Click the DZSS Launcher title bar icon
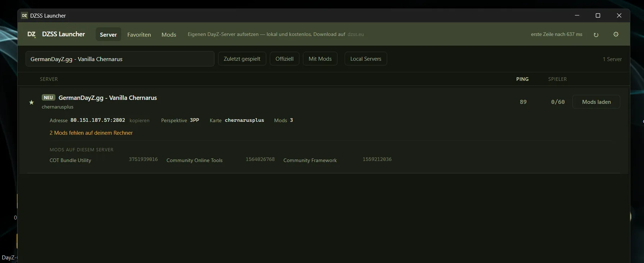 click(x=24, y=15)
